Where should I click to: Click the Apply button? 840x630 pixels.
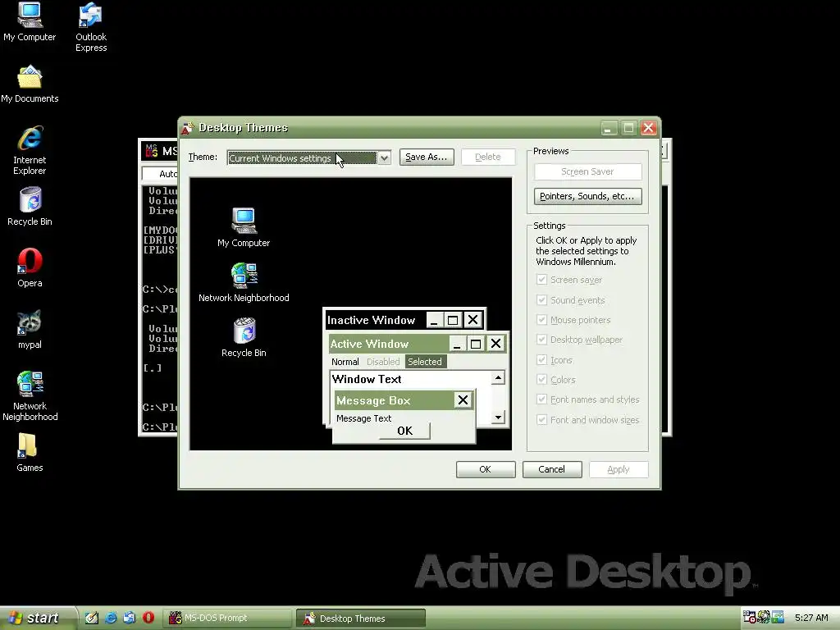click(x=619, y=469)
